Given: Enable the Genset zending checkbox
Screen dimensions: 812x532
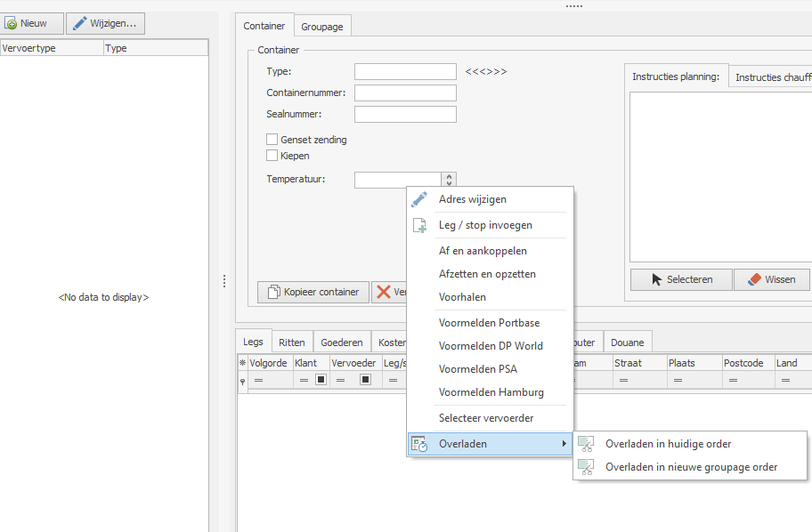Looking at the screenshot, I should point(272,139).
